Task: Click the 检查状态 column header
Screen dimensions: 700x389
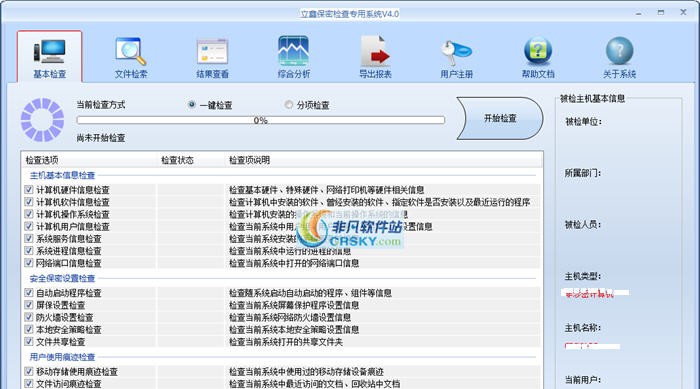Action: [177, 160]
